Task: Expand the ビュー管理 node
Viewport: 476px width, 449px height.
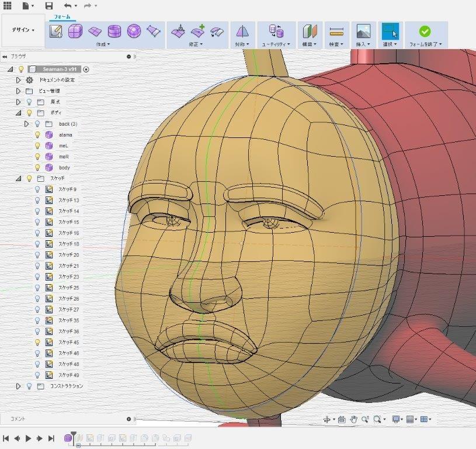Action: pyautogui.click(x=18, y=91)
